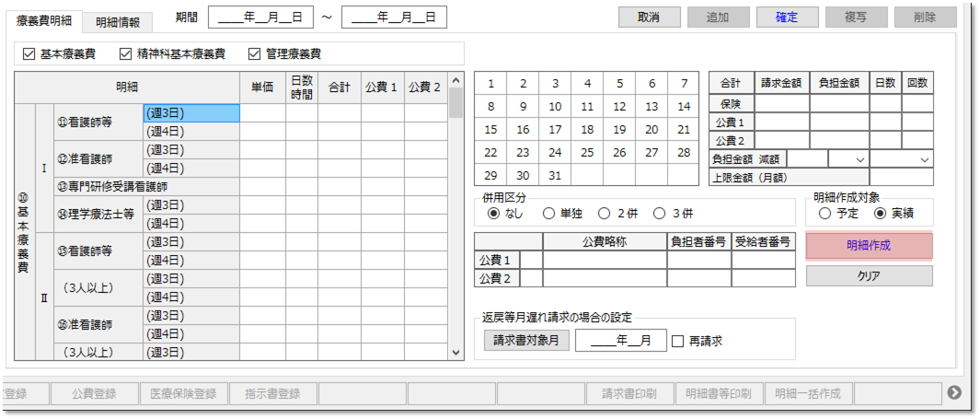Uncheck the 管理療養費 checkbox
This screenshot has width=980, height=419.
point(254,53)
